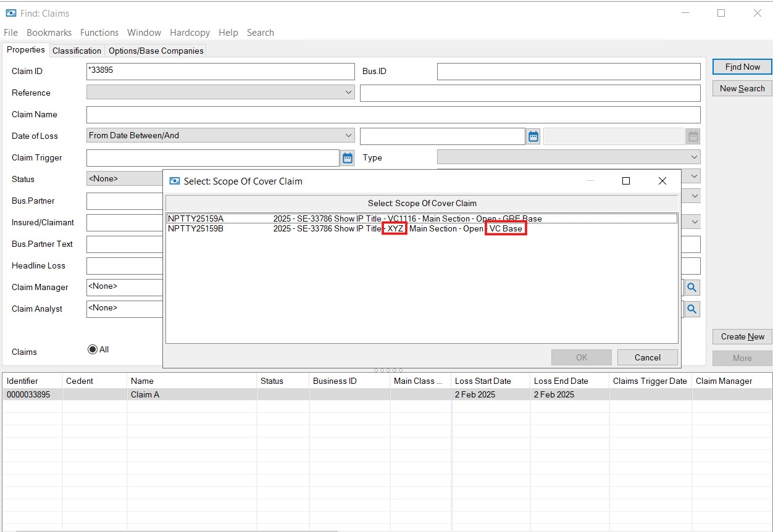Expand the Type dropdown

[x=694, y=157]
